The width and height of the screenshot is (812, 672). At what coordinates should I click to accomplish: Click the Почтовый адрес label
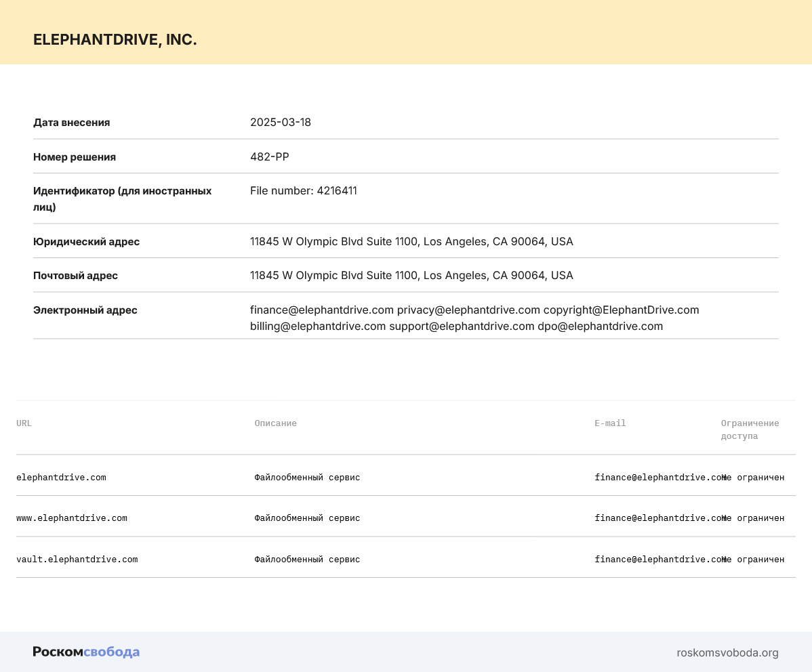(x=76, y=276)
